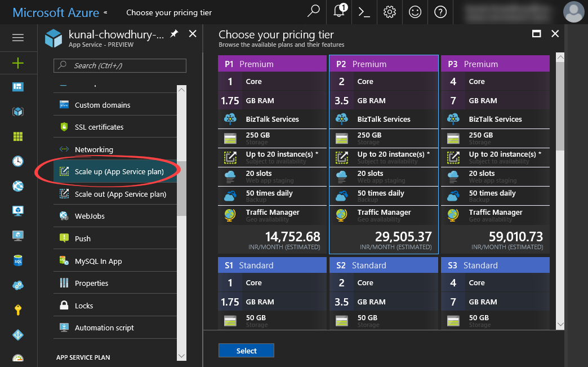Open the search magnifier in top bar
The image size is (588, 367).
pos(313,12)
